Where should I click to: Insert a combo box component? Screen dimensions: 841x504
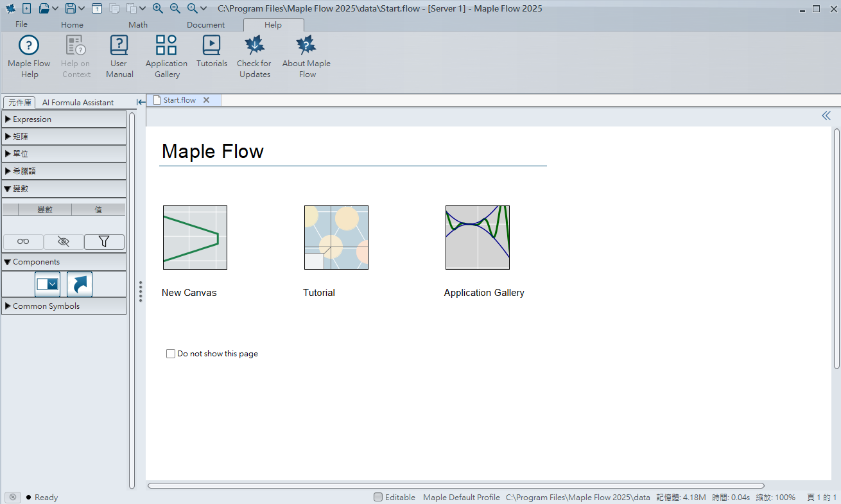pyautogui.click(x=48, y=284)
